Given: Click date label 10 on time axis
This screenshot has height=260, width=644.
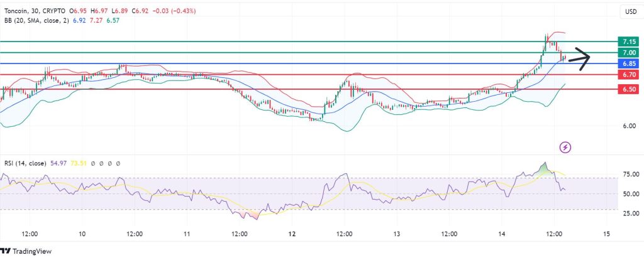Looking at the screenshot, I should pos(82,234).
